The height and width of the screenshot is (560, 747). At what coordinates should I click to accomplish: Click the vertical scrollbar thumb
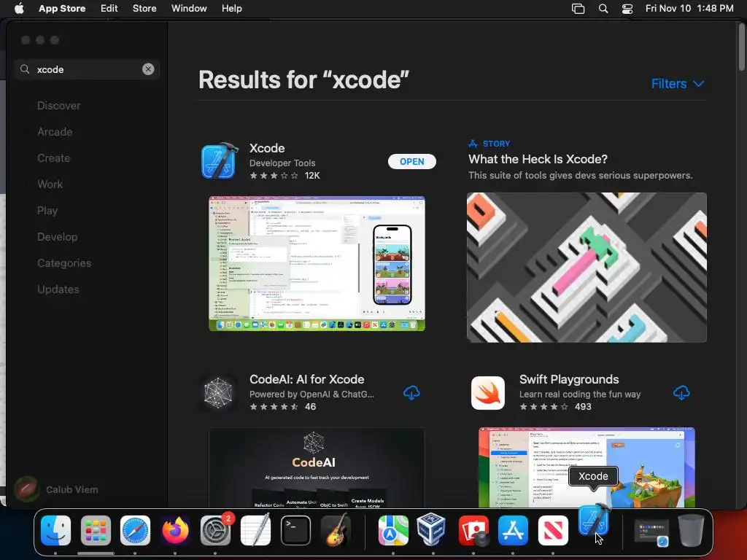tap(741, 47)
